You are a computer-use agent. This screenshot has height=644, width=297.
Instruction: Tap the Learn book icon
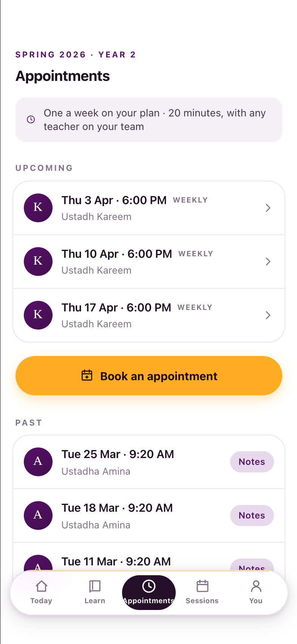click(95, 586)
